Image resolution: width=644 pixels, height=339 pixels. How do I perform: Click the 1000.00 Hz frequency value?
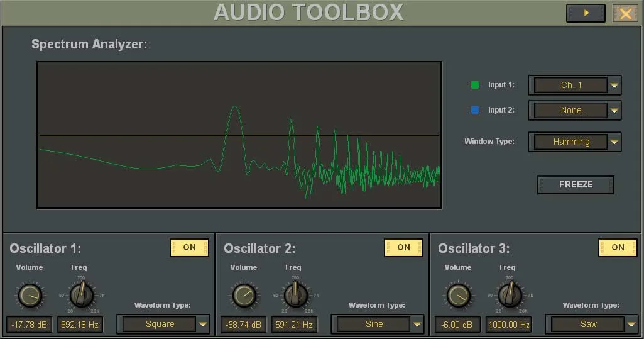point(508,325)
